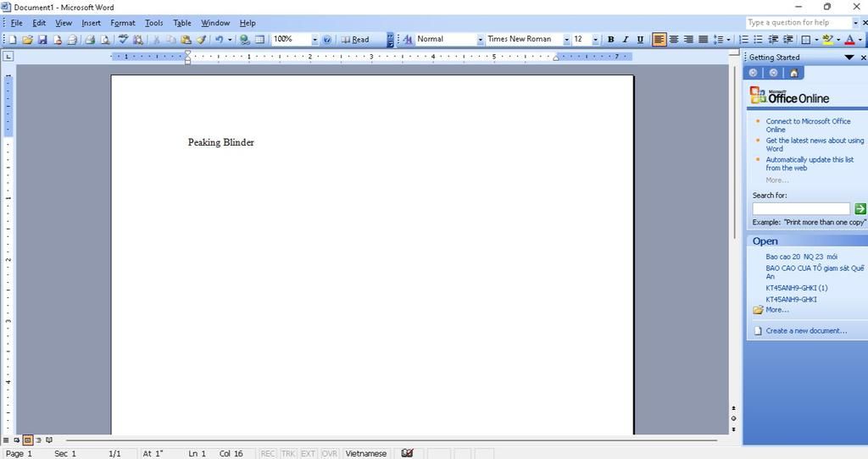Screen dimensions: 868x459
Task: Apply numbered list formatting
Action: click(x=744, y=39)
